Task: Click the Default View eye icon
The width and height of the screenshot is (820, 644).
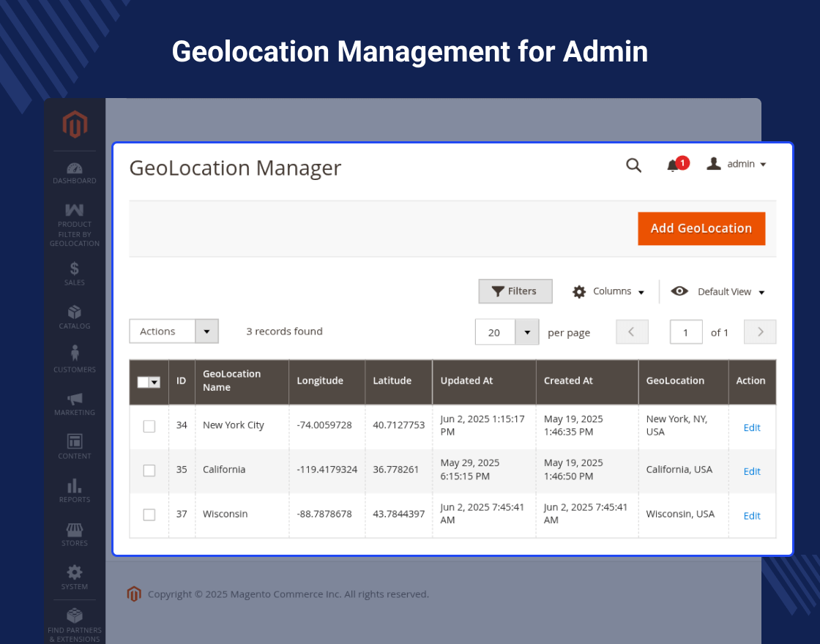Action: (679, 291)
